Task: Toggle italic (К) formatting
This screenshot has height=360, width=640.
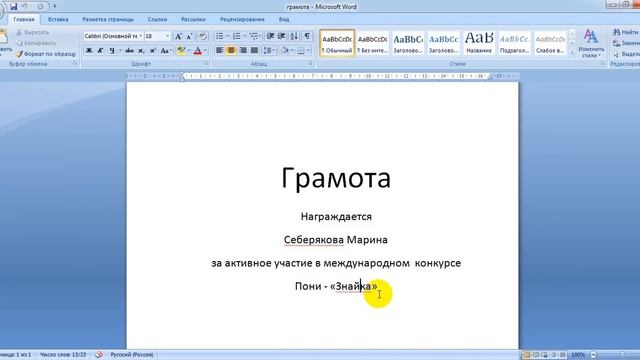Action: coord(100,51)
